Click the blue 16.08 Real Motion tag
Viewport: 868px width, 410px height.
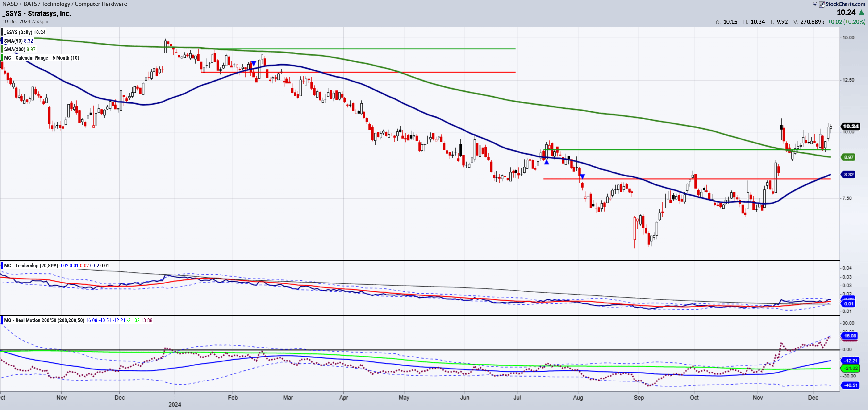pyautogui.click(x=849, y=336)
